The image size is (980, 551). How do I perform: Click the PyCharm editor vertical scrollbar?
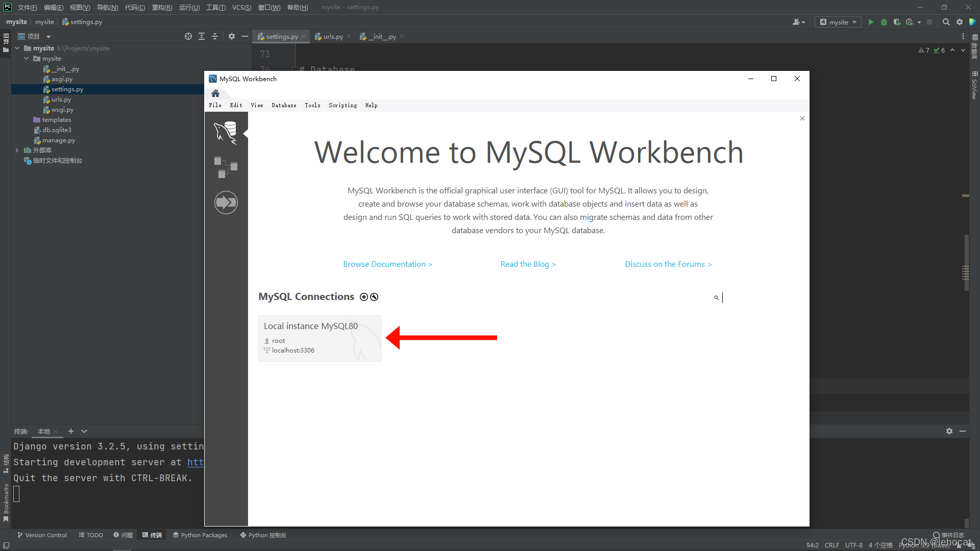[966, 263]
